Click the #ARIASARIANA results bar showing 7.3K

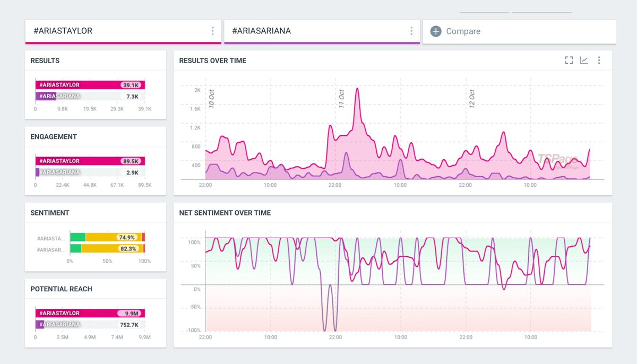tap(90, 96)
